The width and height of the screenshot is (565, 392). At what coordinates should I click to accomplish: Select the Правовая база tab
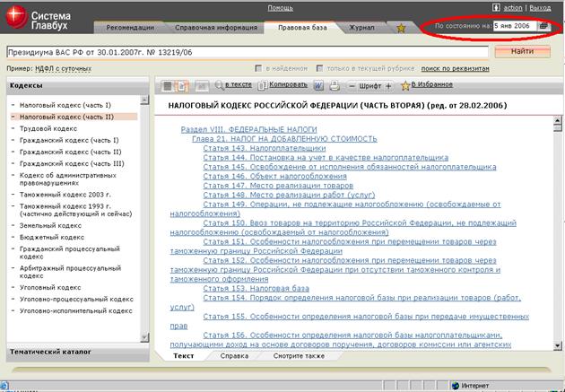pos(302,28)
